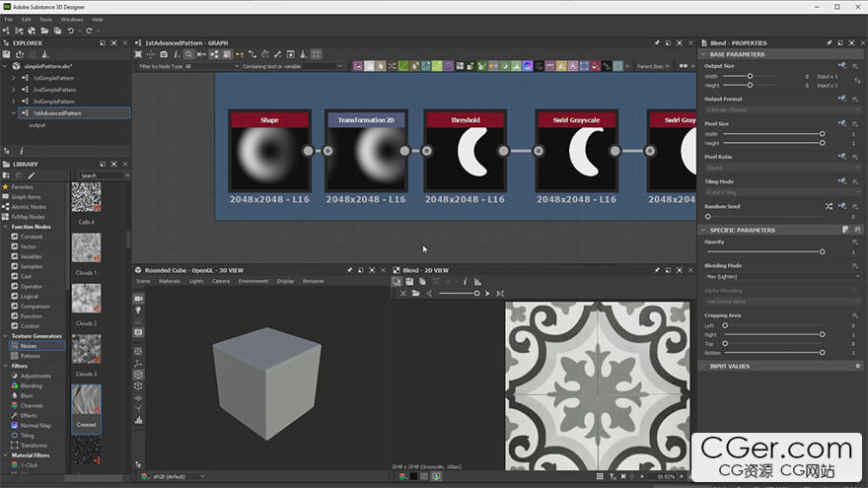Click the redo icon in main toolbar
868x488 pixels.
(x=89, y=31)
